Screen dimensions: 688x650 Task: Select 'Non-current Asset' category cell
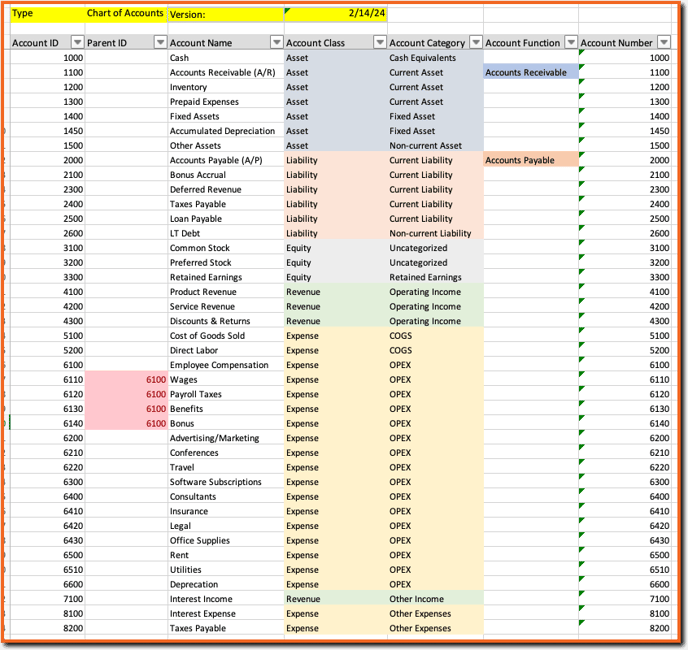point(435,145)
